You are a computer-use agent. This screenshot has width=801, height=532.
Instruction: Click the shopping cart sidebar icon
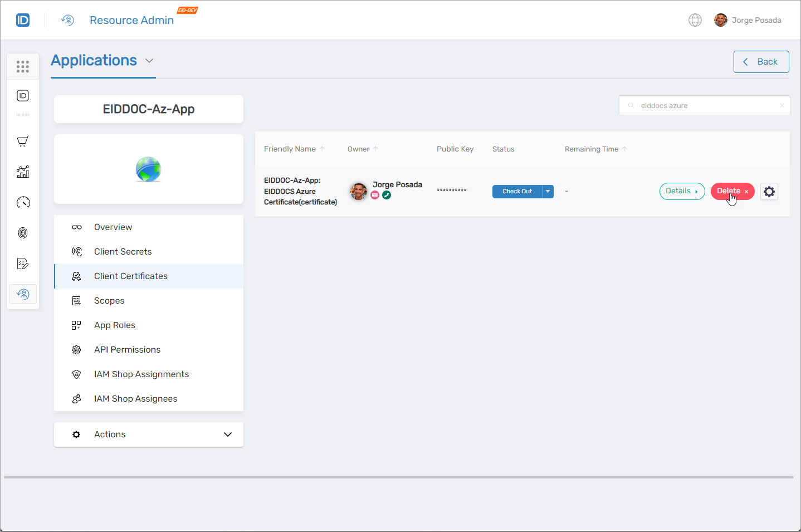tap(23, 141)
